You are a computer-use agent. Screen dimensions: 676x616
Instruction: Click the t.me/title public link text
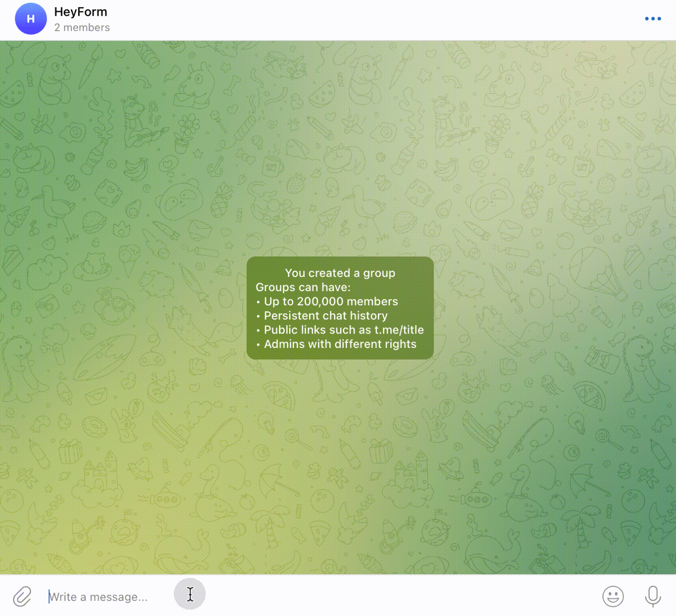coord(399,330)
